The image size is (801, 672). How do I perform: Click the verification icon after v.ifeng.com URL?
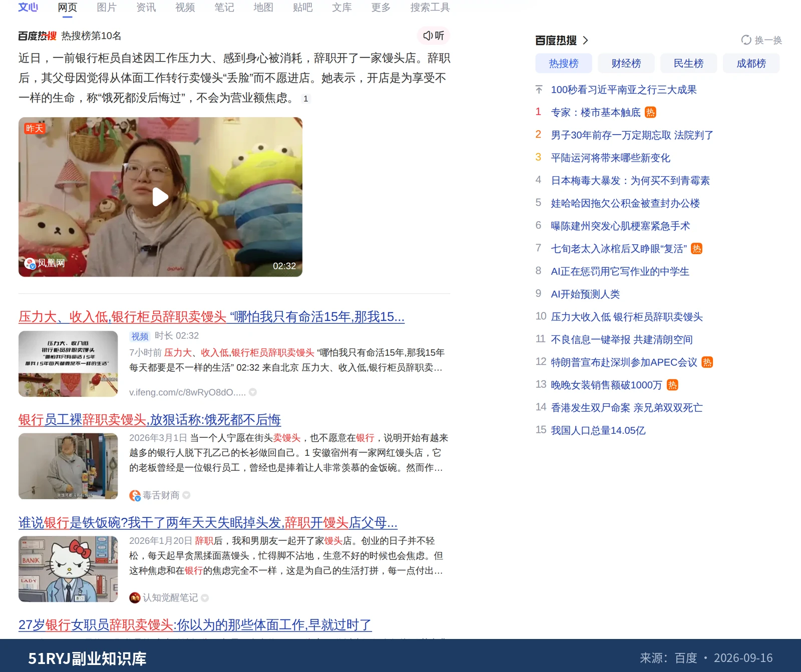point(253,392)
